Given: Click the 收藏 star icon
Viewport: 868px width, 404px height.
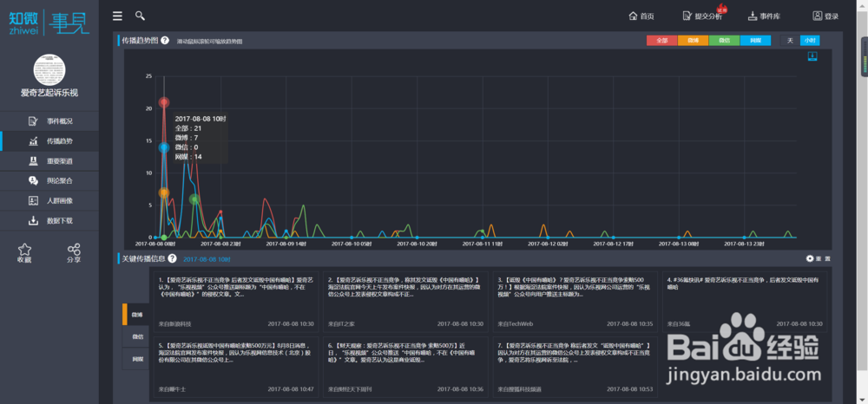Looking at the screenshot, I should click(x=24, y=250).
